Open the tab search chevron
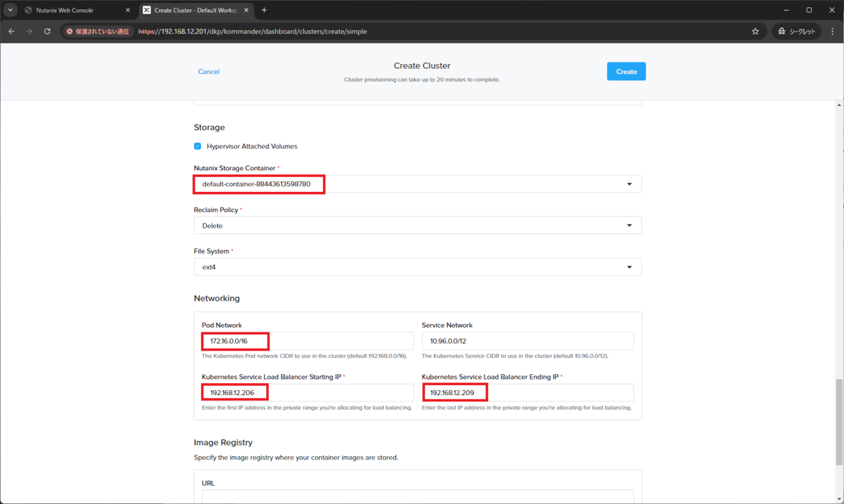This screenshot has width=844, height=504. point(11,10)
